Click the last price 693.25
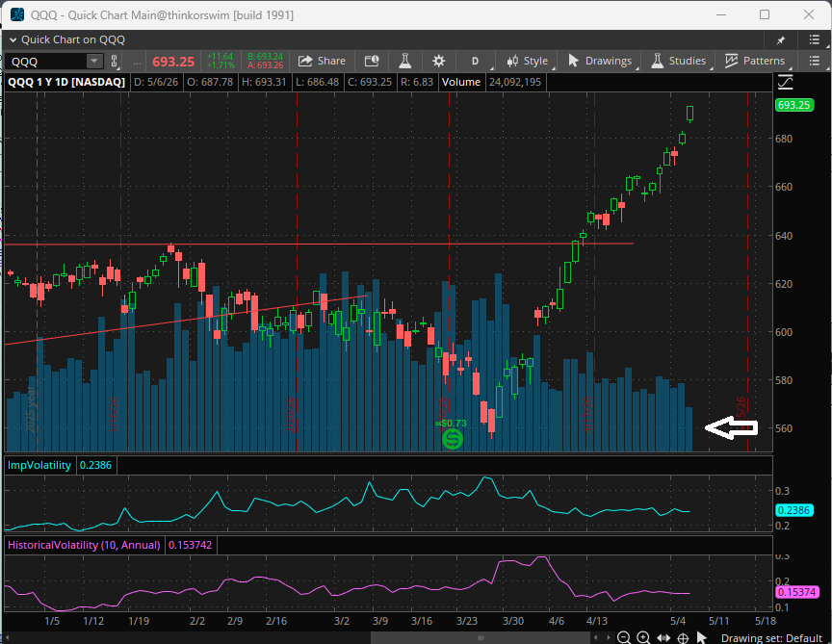Image resolution: width=832 pixels, height=644 pixels. click(173, 62)
